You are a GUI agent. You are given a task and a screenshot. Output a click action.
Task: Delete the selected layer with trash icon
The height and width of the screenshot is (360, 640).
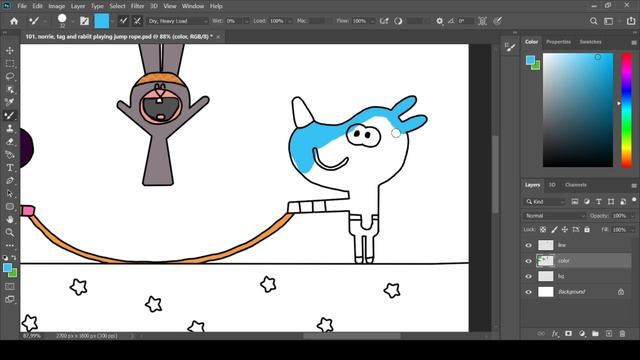622,333
